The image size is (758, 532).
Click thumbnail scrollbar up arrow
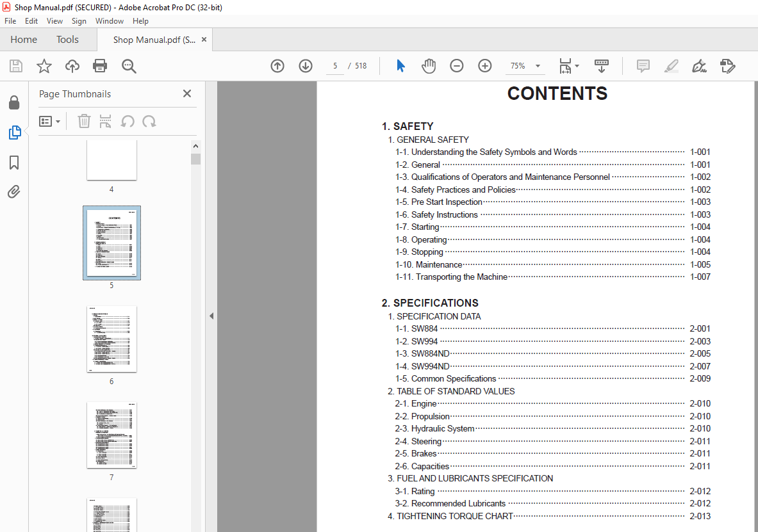196,146
